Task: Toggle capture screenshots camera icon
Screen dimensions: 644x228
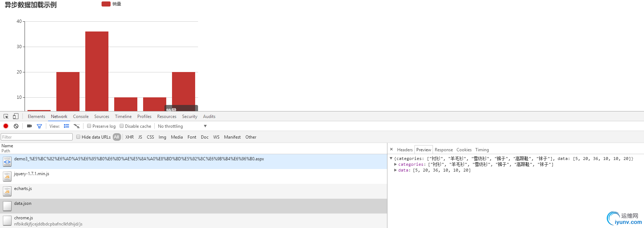Action: pos(30,126)
